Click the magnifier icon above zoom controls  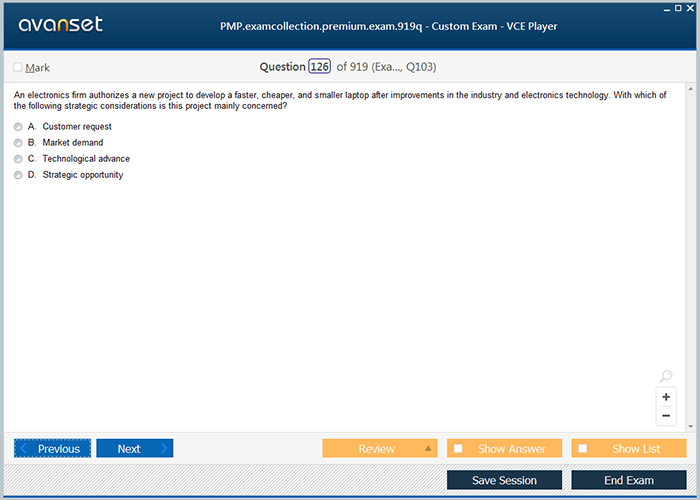coord(666,377)
